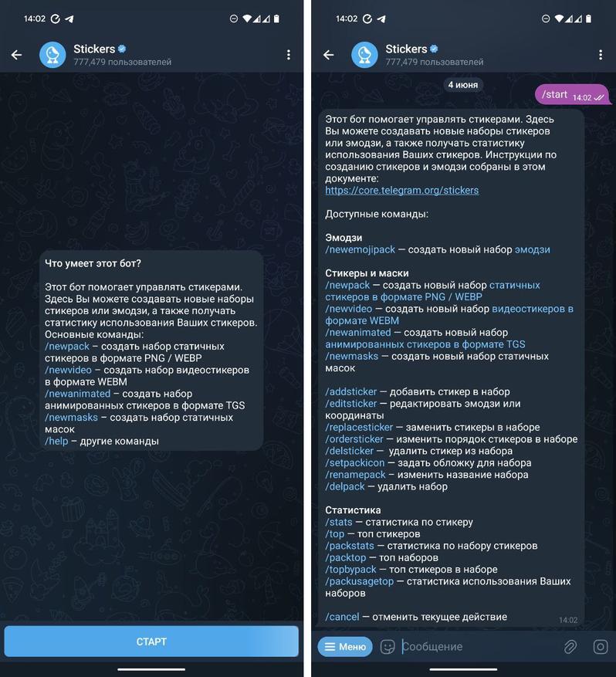Screen dimensions: 616x677
Task: Tap the back arrow in right chat
Action: (x=329, y=55)
